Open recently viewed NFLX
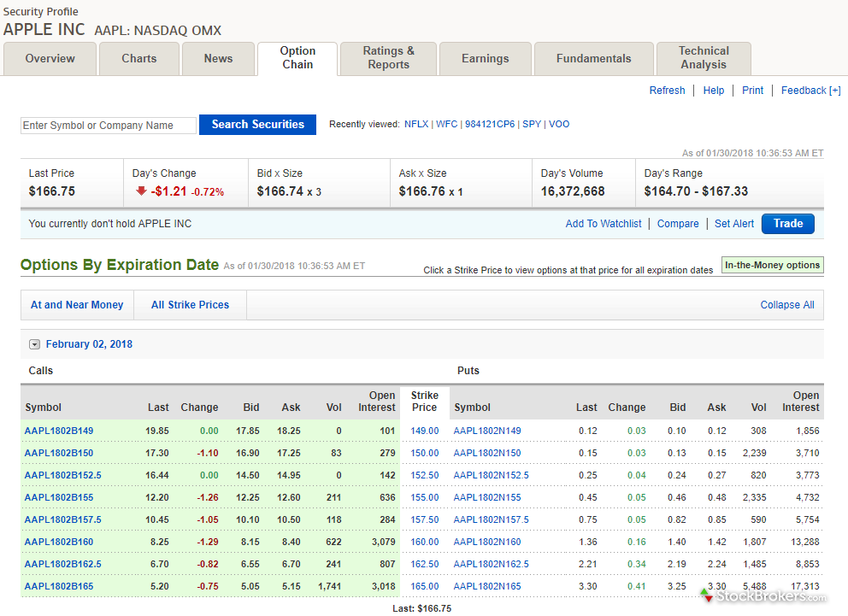 click(416, 124)
